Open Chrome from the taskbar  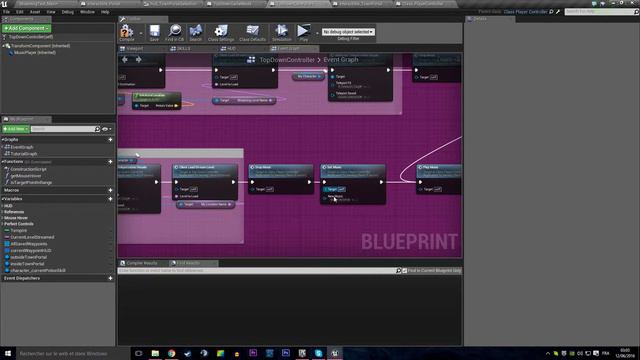click(x=171, y=353)
